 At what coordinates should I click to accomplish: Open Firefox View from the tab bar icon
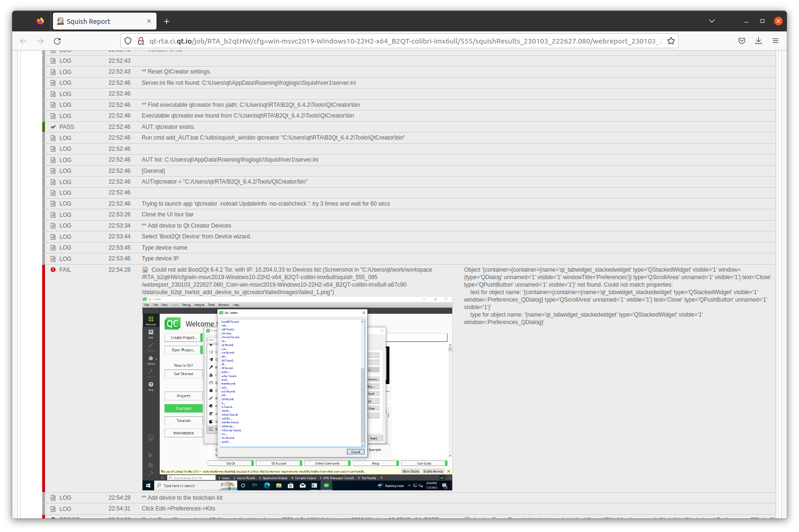(40, 21)
